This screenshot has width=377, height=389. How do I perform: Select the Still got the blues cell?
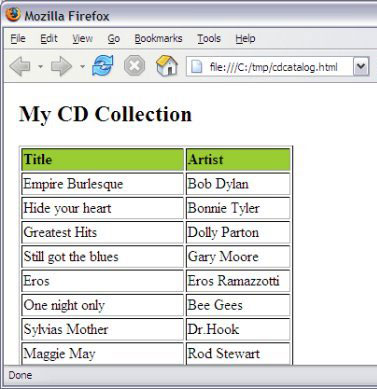coord(103,257)
